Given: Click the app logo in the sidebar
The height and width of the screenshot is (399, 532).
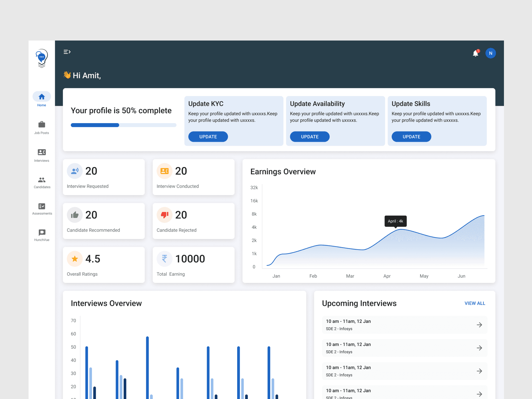Looking at the screenshot, I should click(x=42, y=58).
